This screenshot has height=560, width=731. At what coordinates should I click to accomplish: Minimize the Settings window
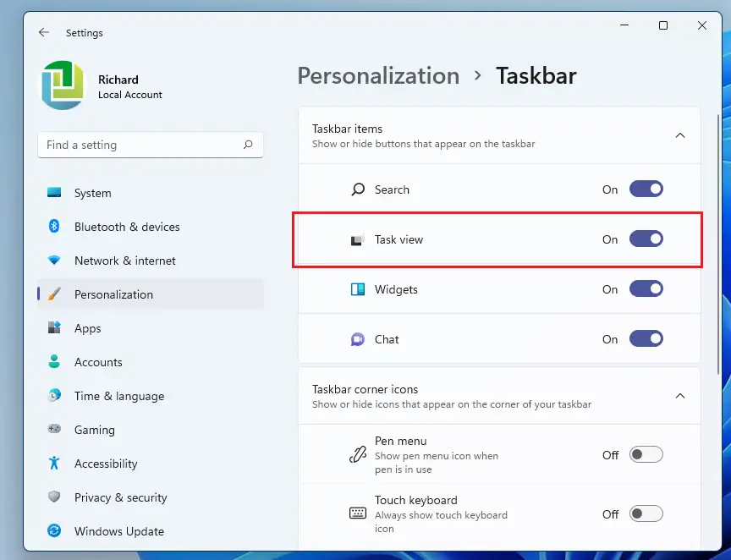click(x=624, y=25)
